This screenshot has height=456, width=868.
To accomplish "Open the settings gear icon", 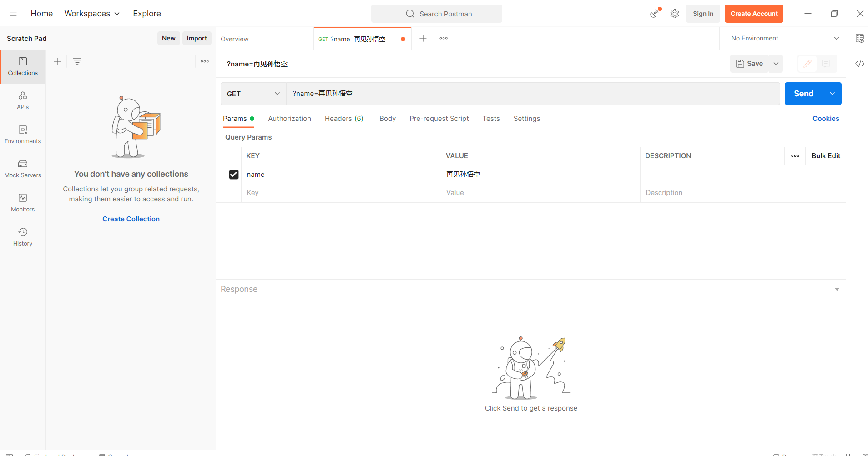I will pyautogui.click(x=674, y=14).
